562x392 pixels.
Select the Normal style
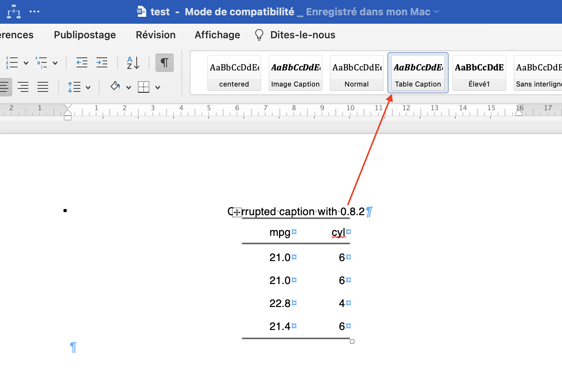tap(356, 73)
